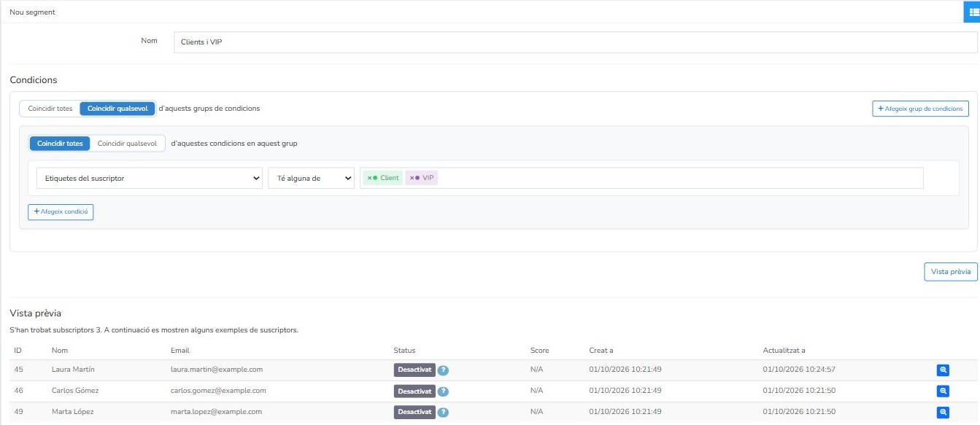
Task: Click the 'Condicions' section heading
Action: pos(34,80)
